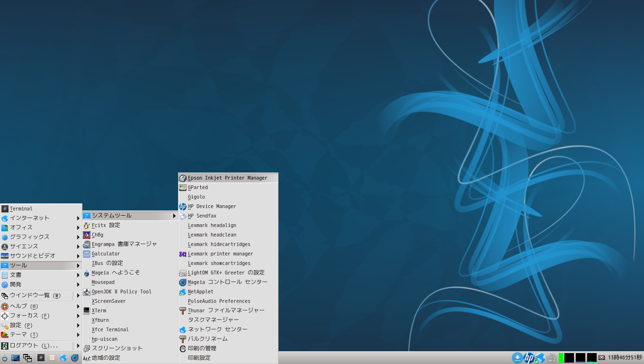Open the file manager taskbar icon
Viewport: 644px width, 364px height.
[x=52, y=358]
